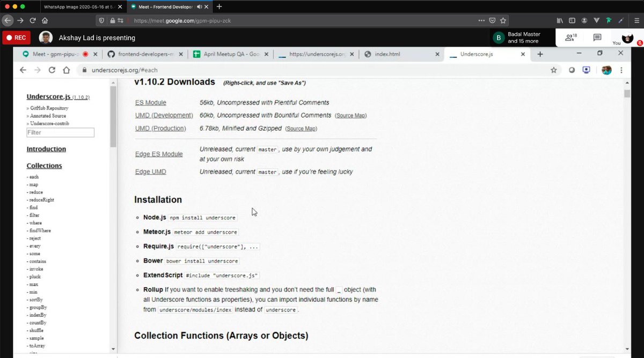The image size is (644, 358).
Task: Open UMD (Production) download link
Action: (160, 128)
